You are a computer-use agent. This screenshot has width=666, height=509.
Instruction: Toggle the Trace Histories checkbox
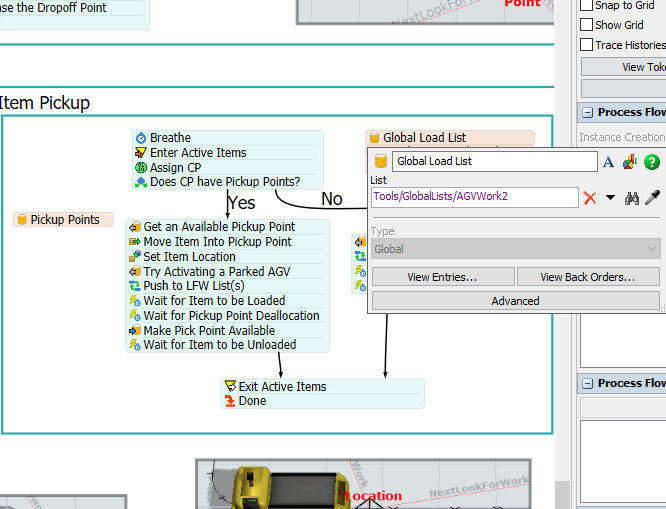(586, 45)
